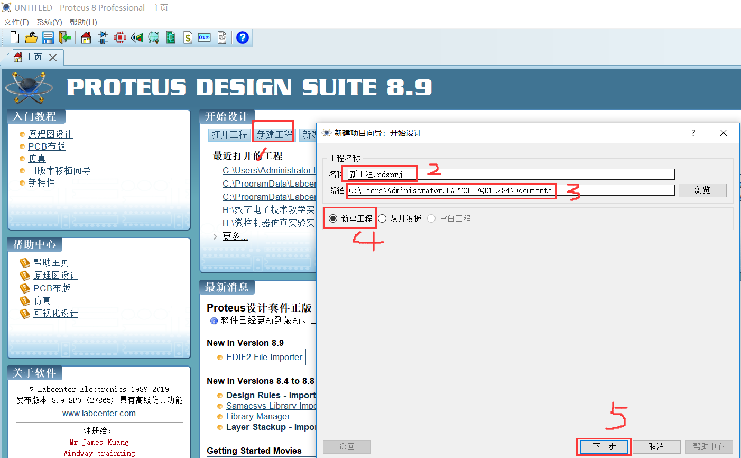Click the 下一步 Next button

point(604,446)
